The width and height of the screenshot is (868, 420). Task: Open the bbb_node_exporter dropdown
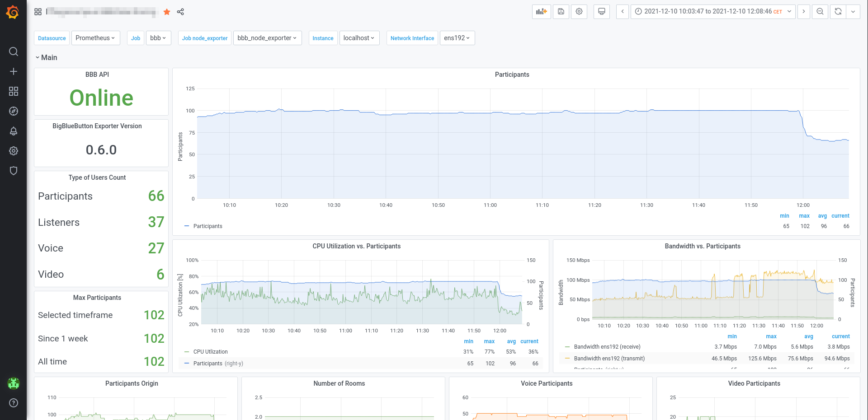tap(267, 38)
